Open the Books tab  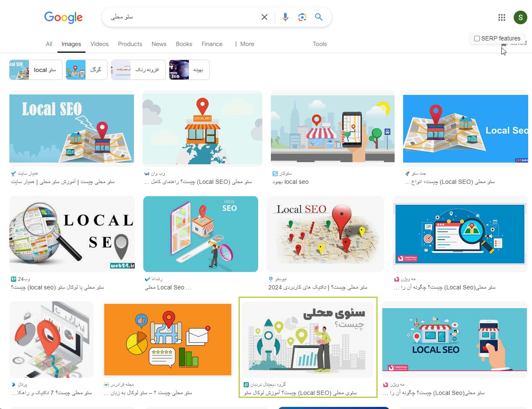pos(184,44)
